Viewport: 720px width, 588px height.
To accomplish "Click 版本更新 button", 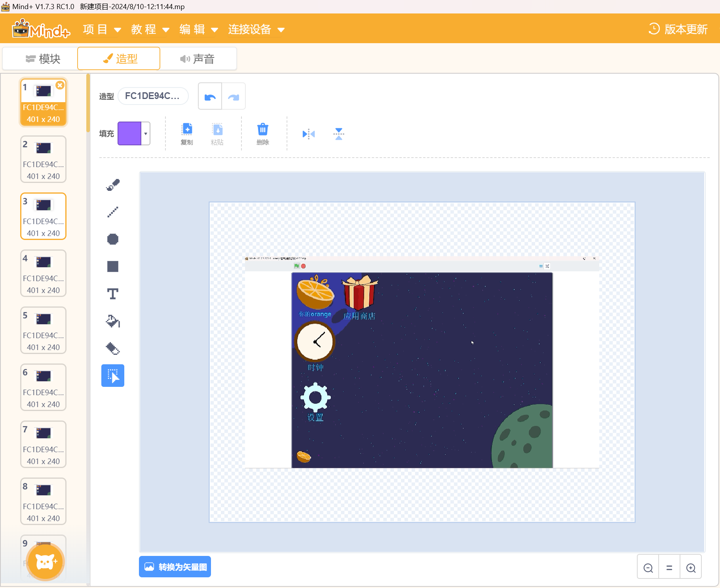I will coord(678,29).
